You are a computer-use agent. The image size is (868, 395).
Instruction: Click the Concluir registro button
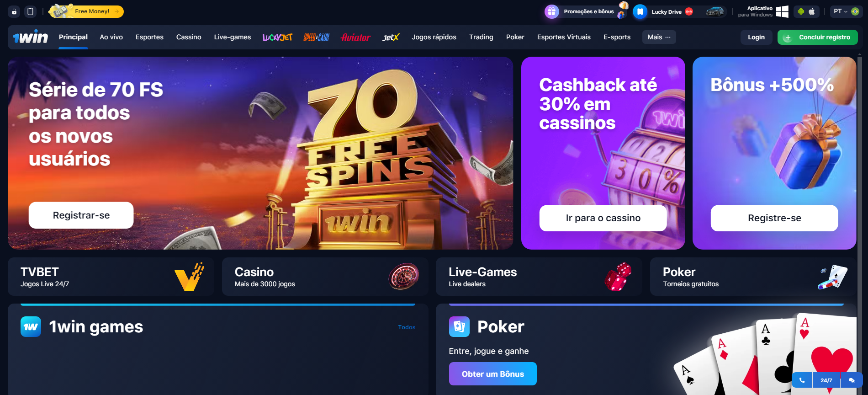[x=817, y=37]
